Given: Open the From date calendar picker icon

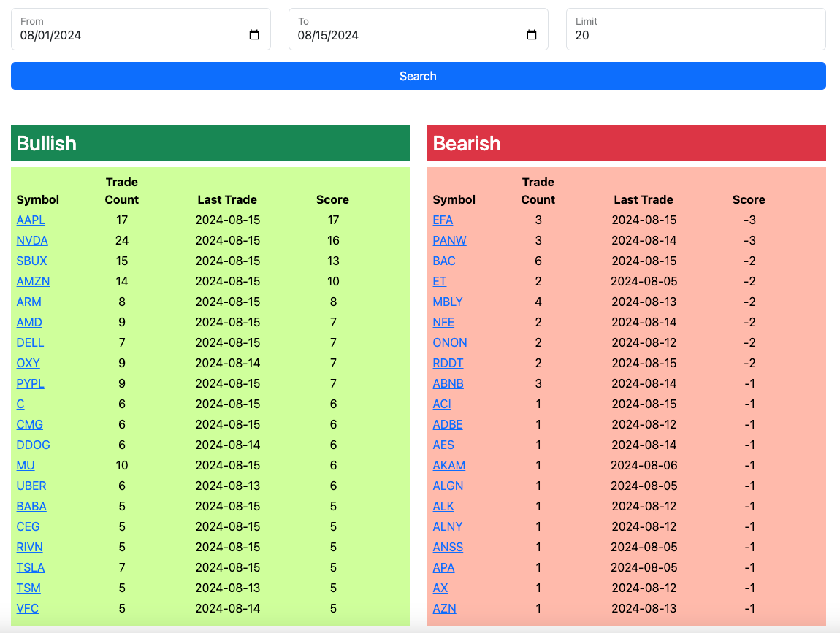Looking at the screenshot, I should (254, 35).
